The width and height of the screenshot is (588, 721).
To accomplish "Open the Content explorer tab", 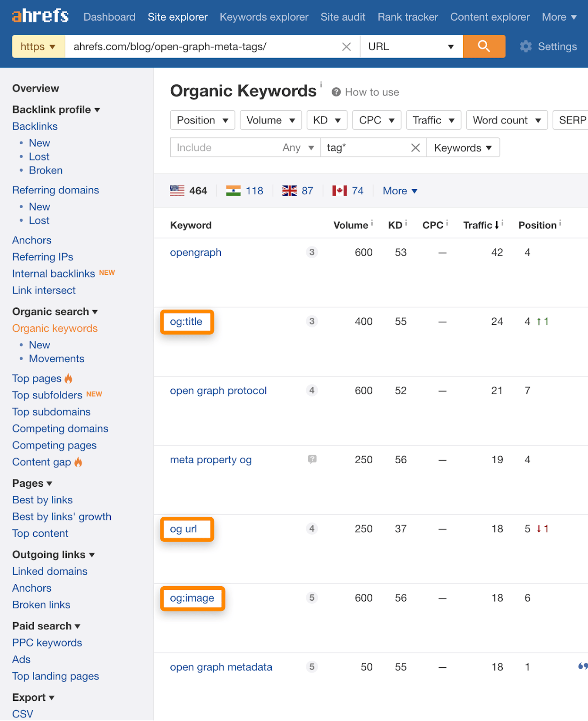I will (490, 17).
